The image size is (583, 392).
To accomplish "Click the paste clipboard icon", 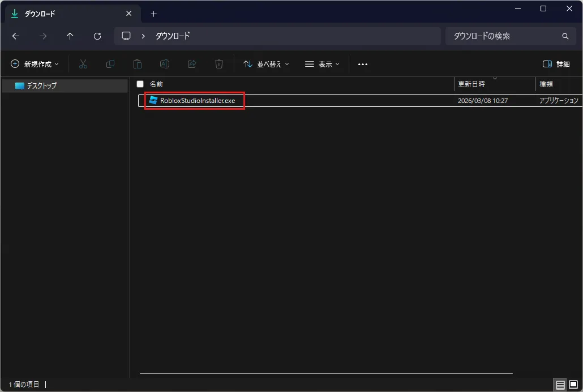I will click(x=137, y=64).
